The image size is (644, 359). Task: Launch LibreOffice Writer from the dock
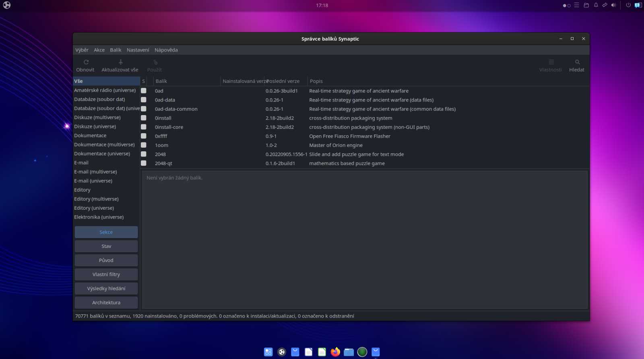(x=309, y=352)
